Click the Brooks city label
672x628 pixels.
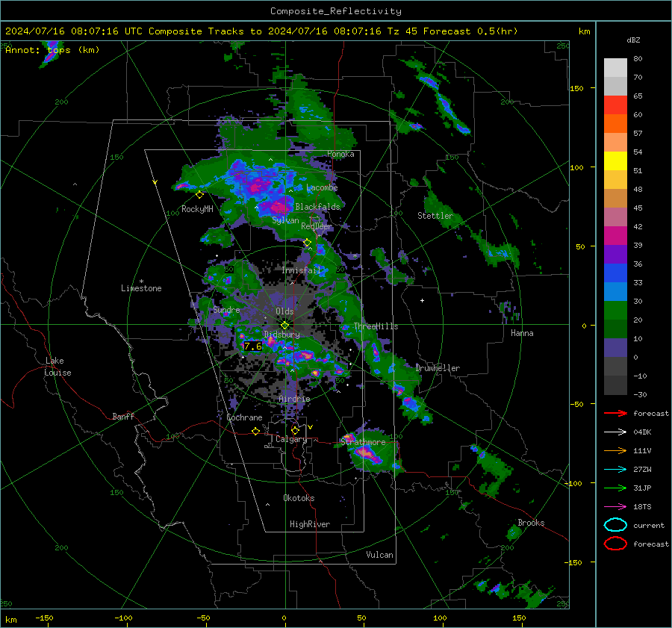coord(531,523)
